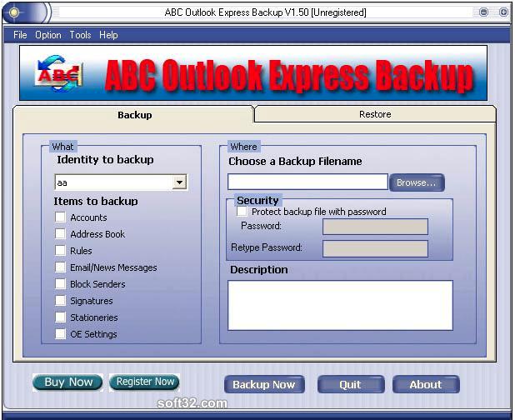
Task: Focus the Retype Password field
Action: 375,248
